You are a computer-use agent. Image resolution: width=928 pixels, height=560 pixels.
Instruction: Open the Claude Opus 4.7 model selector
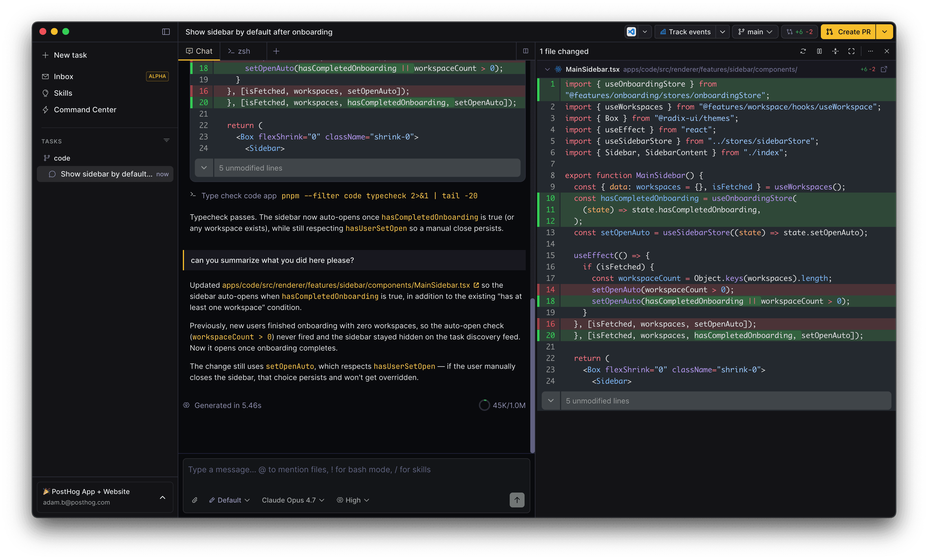[293, 500]
